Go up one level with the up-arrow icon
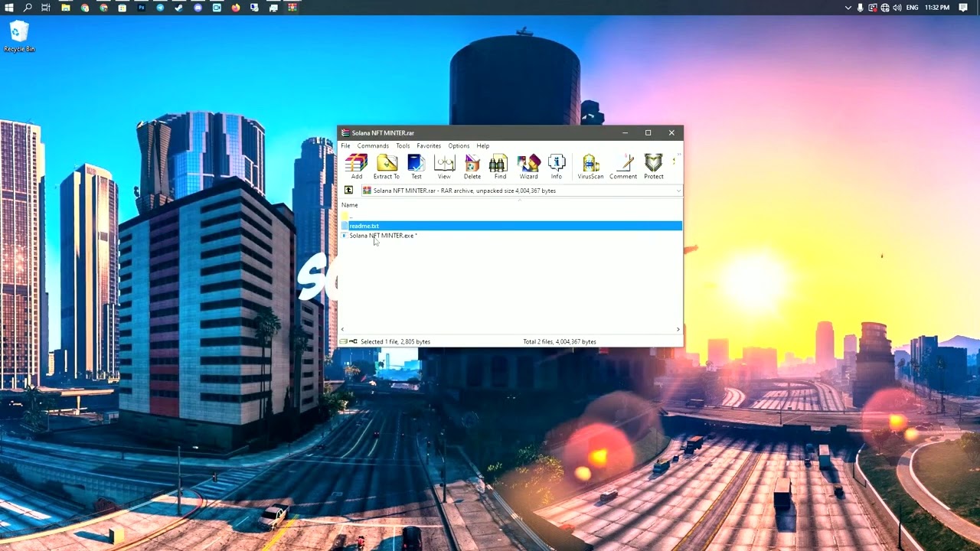The width and height of the screenshot is (980, 551). pos(348,191)
